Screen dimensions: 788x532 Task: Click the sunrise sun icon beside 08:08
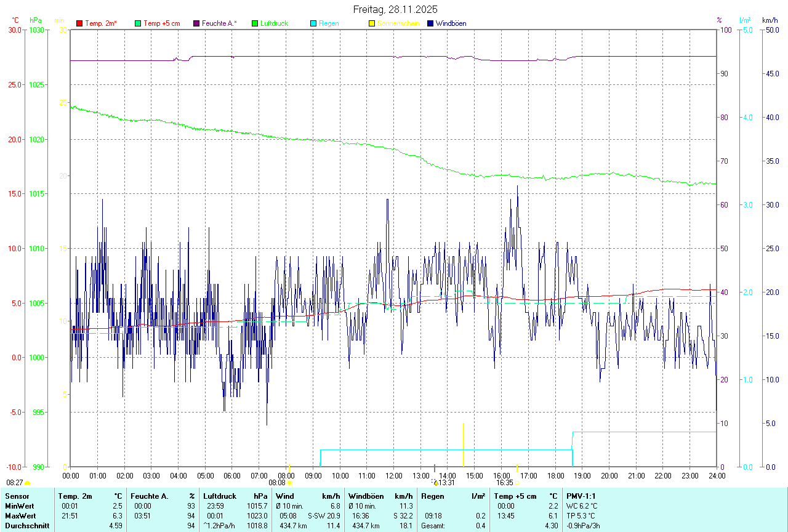click(290, 483)
